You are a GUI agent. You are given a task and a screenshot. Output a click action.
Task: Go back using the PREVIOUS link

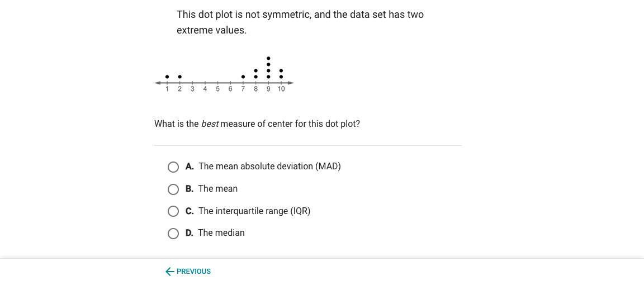point(193,272)
